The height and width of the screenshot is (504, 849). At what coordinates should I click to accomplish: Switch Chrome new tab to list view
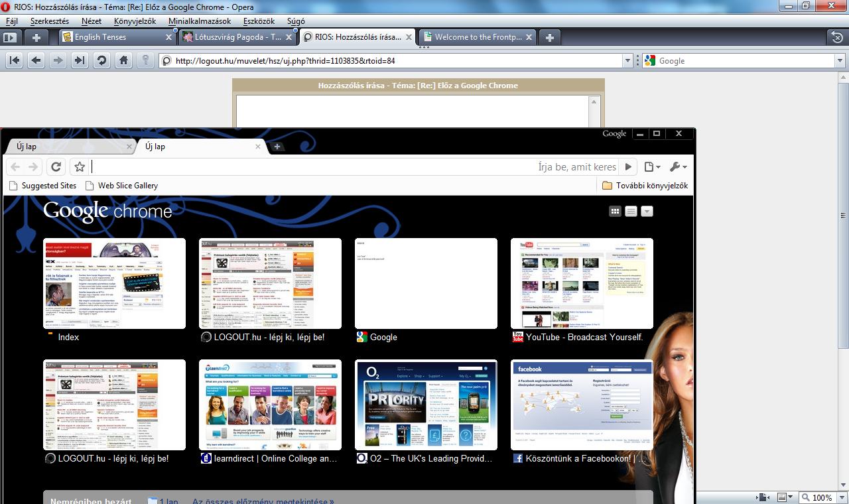631,212
